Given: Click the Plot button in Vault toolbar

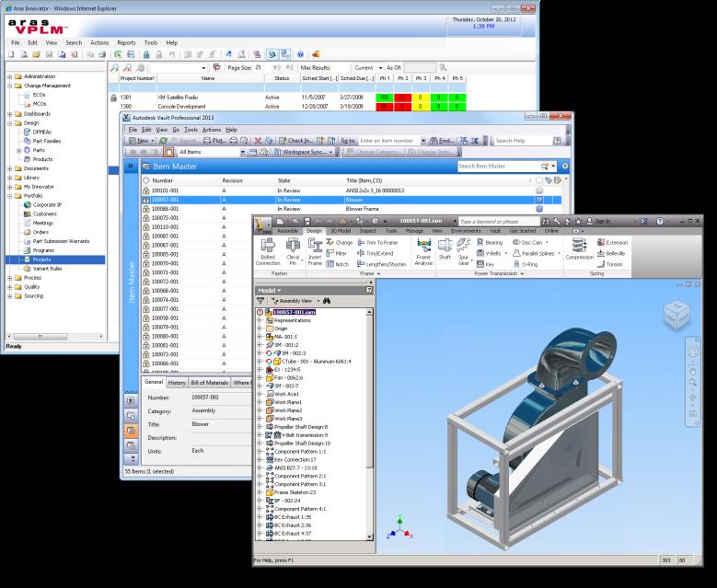Looking at the screenshot, I should pos(214,141).
